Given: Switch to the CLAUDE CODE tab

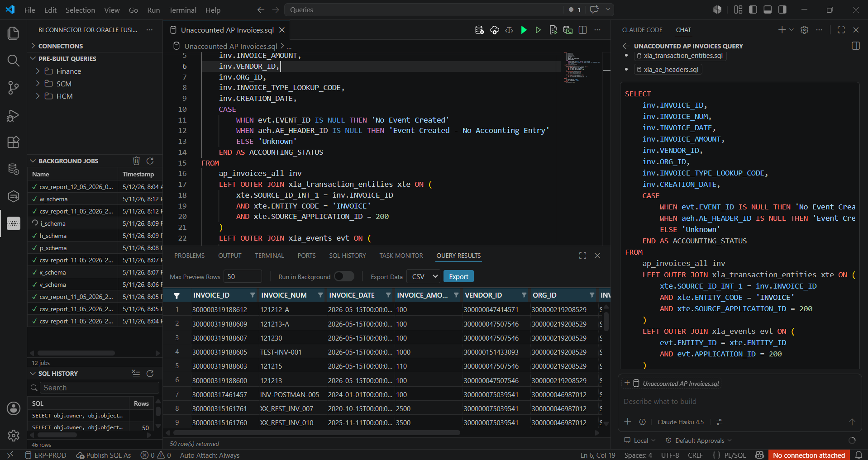Looking at the screenshot, I should (642, 30).
